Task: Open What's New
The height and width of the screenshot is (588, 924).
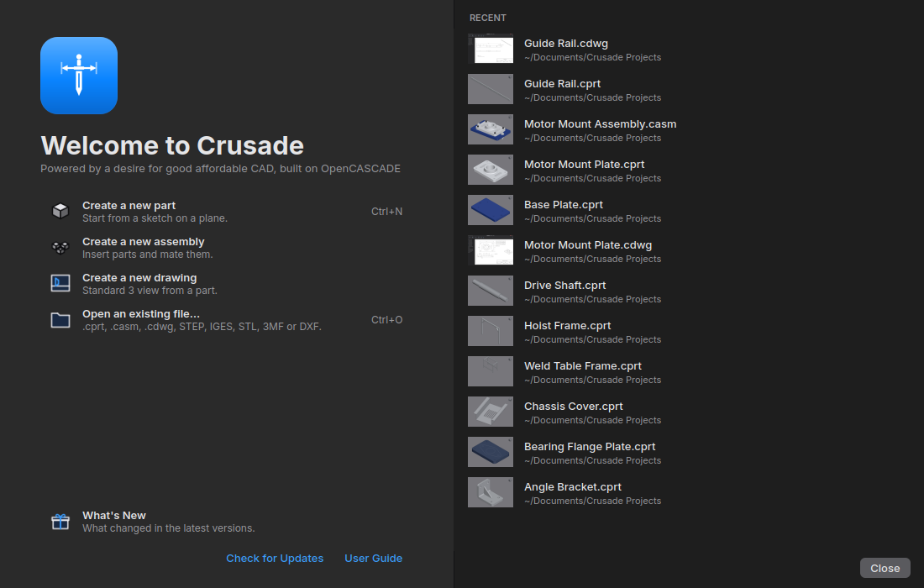Action: 227,522
